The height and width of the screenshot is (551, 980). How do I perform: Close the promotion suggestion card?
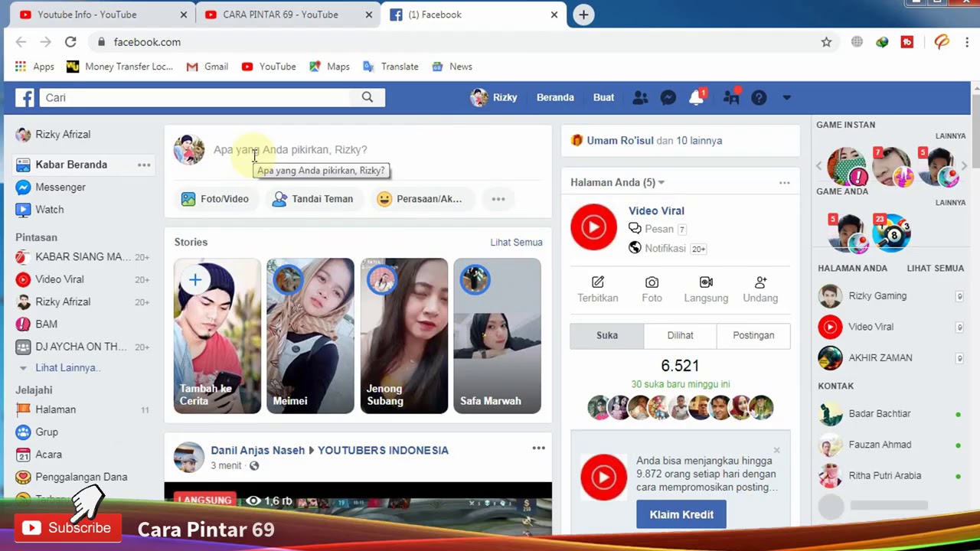(776, 450)
